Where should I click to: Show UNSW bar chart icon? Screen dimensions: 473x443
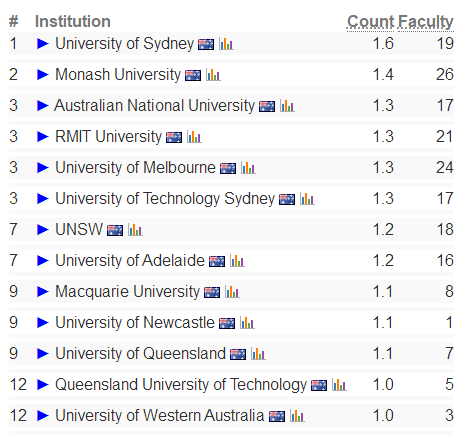click(135, 230)
